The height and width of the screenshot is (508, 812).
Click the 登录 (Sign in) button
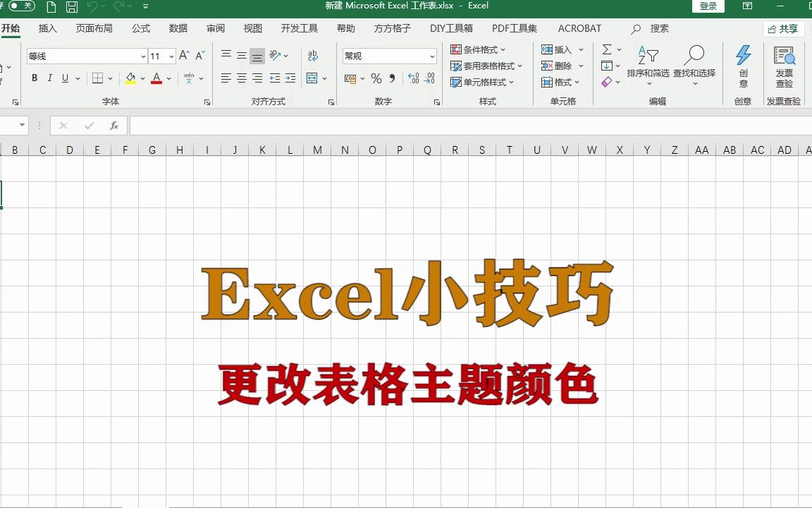click(708, 6)
